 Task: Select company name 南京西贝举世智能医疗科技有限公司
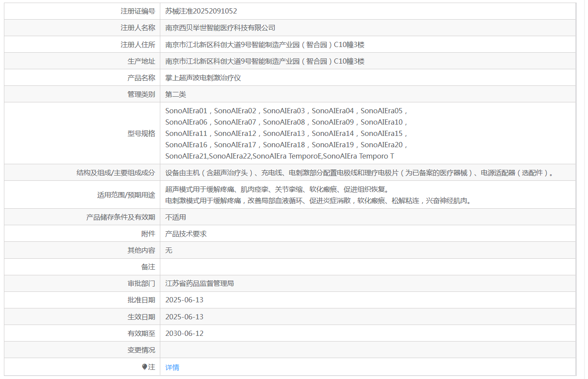pyautogui.click(x=220, y=27)
